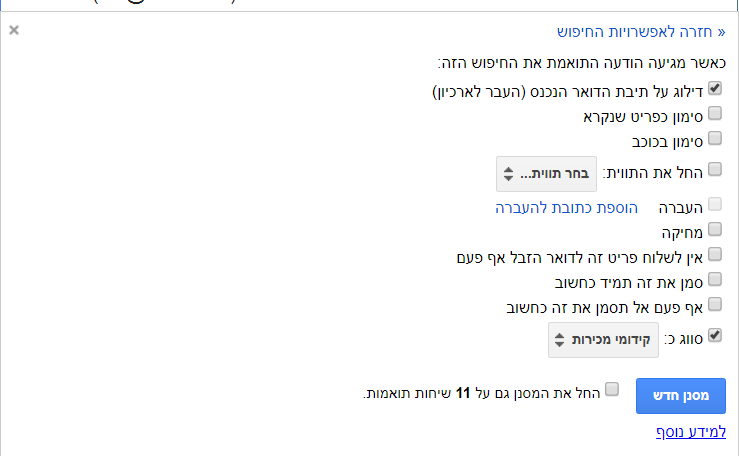The image size is (739, 456).
Task: Toggle 'דילוג על תיבת הדואר הנכנס' checkbox
Action: click(714, 88)
